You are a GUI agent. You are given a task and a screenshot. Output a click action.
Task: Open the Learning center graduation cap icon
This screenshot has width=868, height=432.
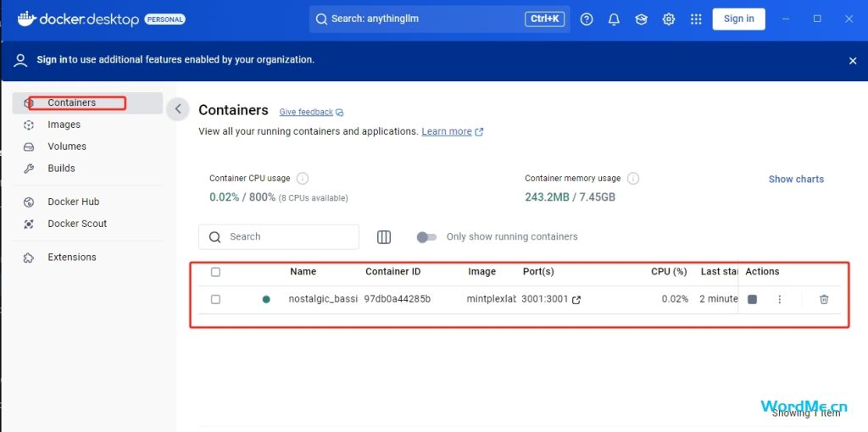coord(641,19)
